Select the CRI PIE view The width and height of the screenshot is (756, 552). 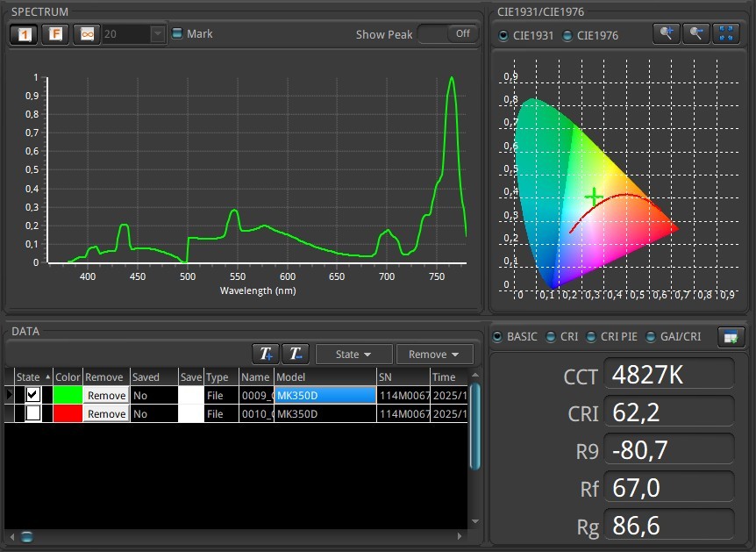point(593,337)
